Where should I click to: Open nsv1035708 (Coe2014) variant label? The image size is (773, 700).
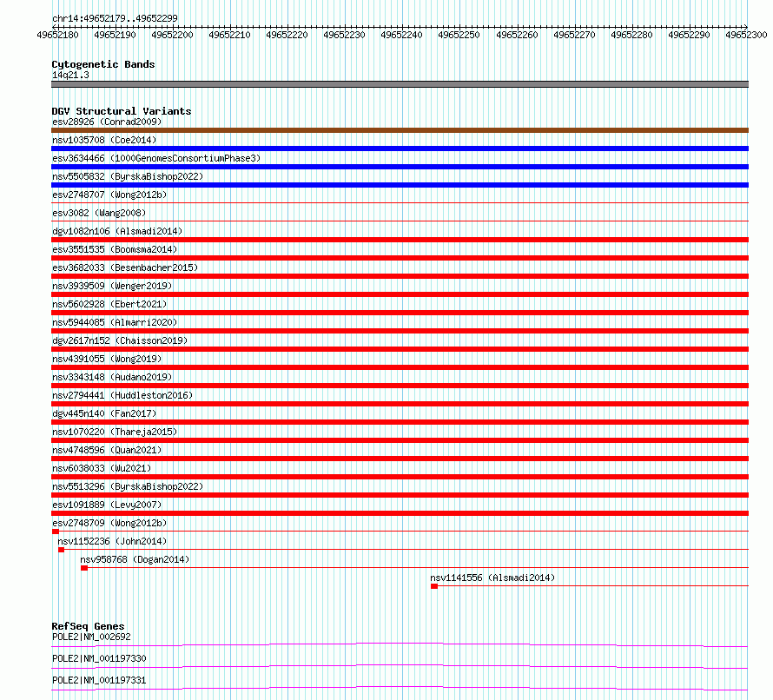104,140
